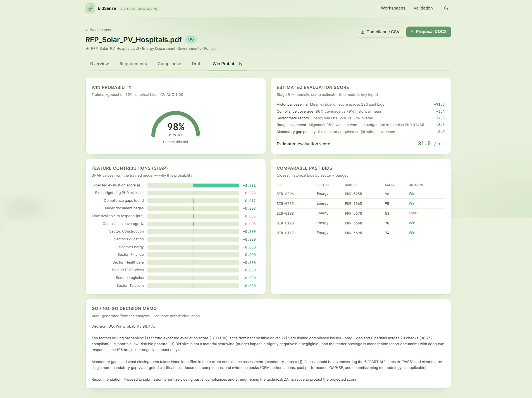The height and width of the screenshot is (398, 532).
Task: Click the GO status badge
Action: coord(191,39)
